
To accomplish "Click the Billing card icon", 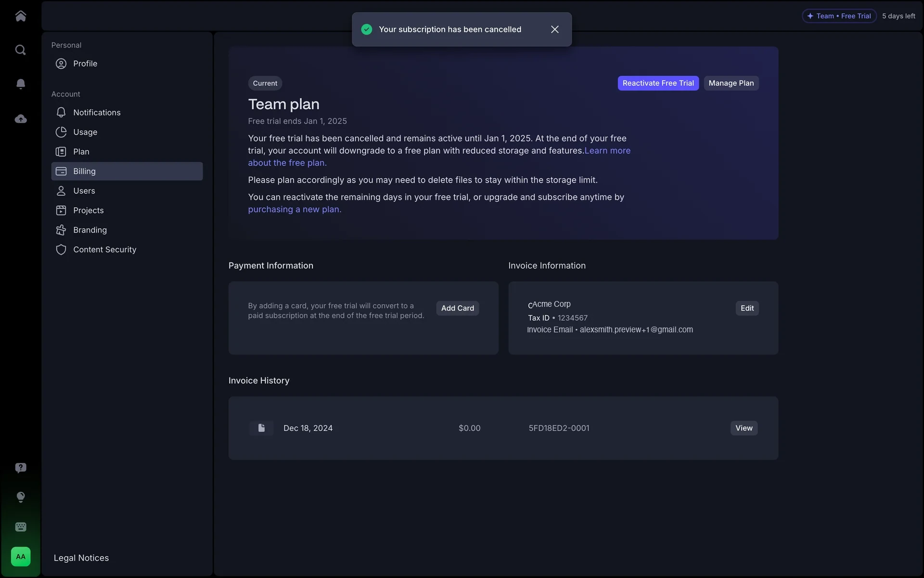I will click(x=61, y=171).
